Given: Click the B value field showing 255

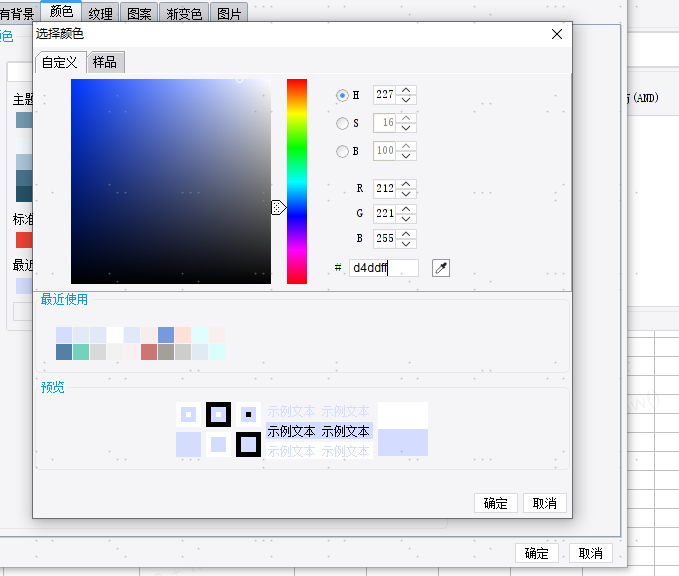Looking at the screenshot, I should tap(385, 239).
